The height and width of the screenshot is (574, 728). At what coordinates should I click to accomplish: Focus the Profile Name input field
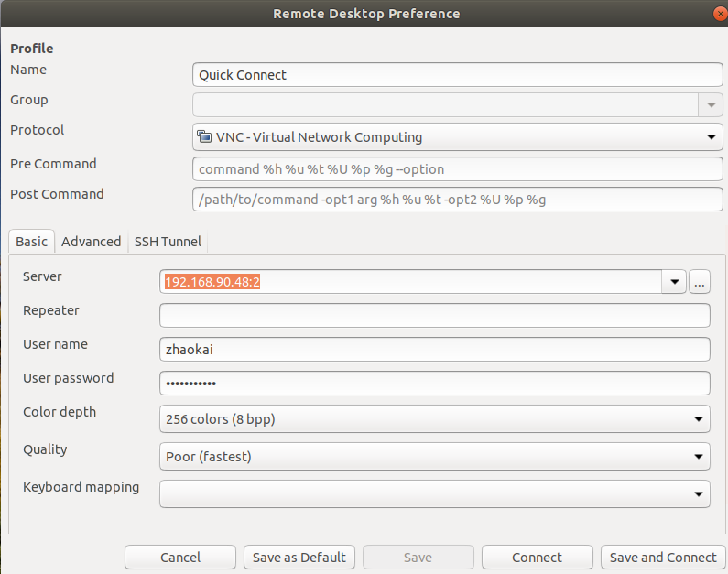pos(457,75)
